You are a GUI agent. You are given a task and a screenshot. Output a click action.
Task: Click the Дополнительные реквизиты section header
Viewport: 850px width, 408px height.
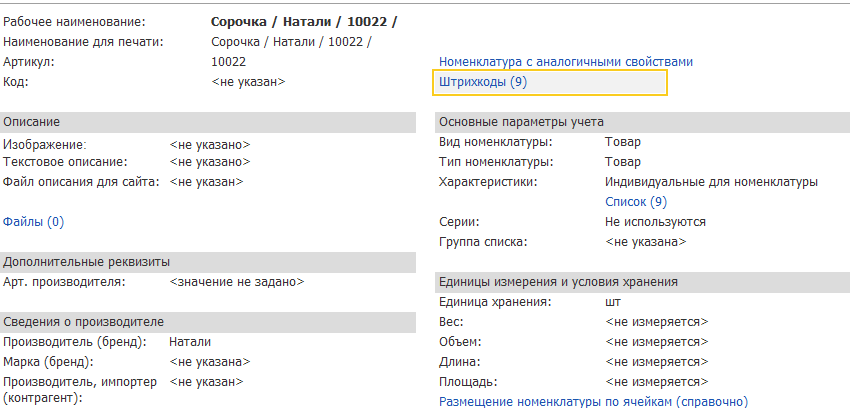tap(86, 262)
